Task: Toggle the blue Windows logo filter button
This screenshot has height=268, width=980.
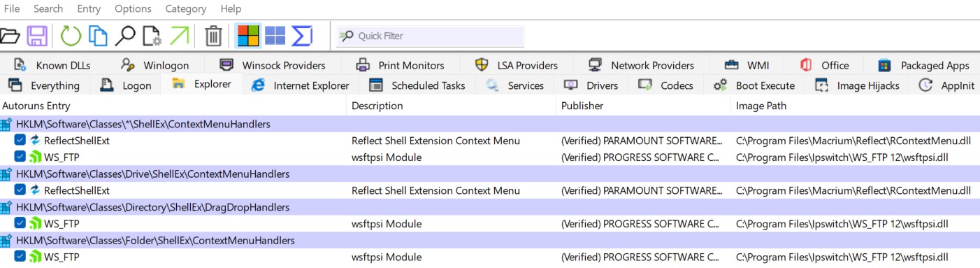Action: (275, 36)
